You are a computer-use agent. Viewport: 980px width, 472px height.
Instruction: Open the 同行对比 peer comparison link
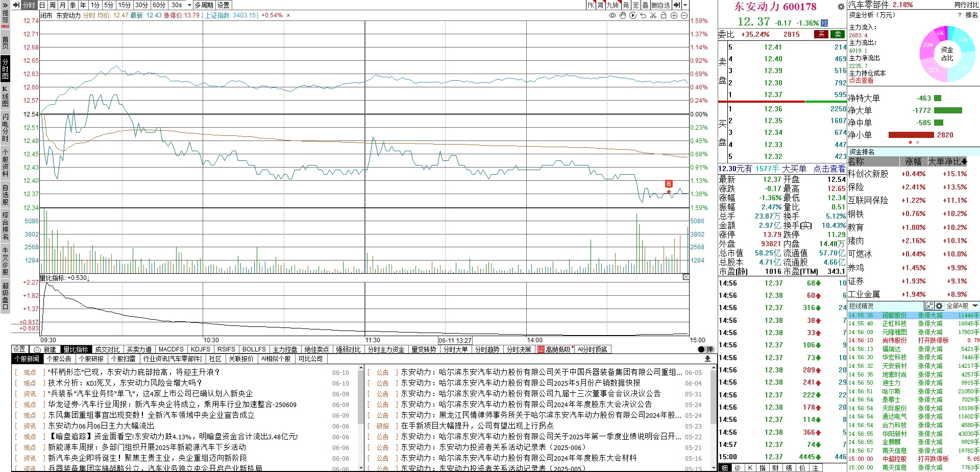pyautogui.click(x=967, y=5)
